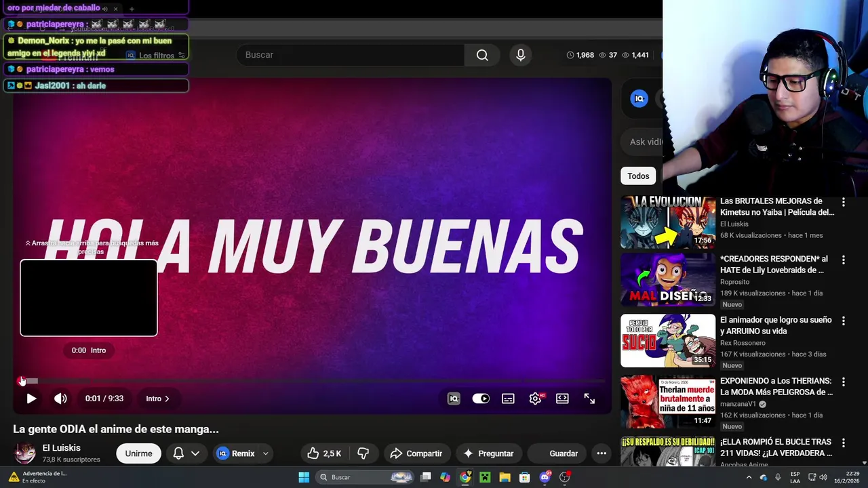Screen dimensions: 868x488
Task: Open the player settings gear
Action: tap(535, 399)
